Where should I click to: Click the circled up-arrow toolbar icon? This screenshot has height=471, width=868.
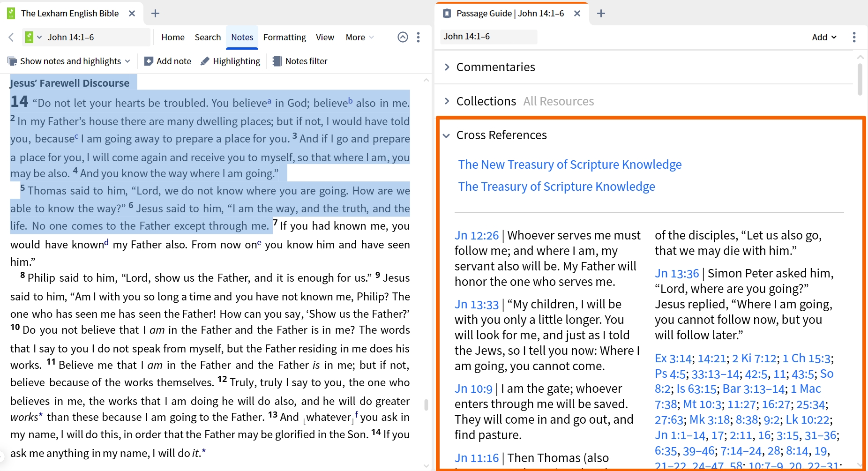403,37
